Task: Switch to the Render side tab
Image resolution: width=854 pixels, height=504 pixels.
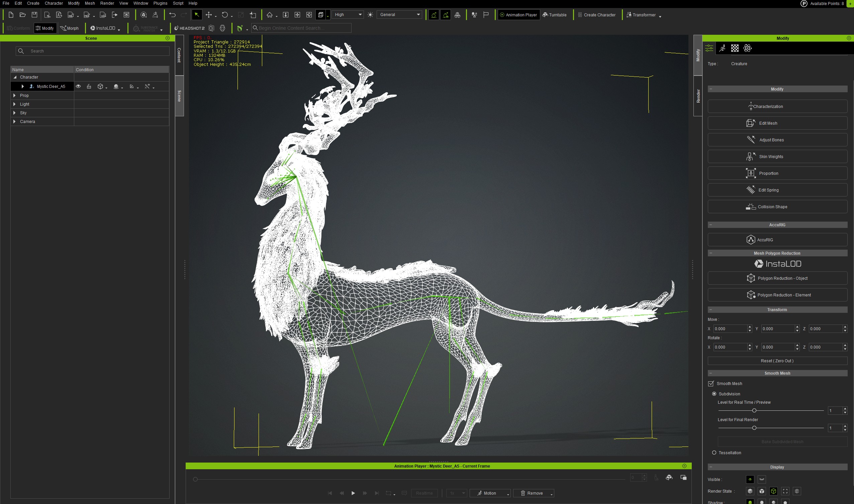Action: tap(698, 96)
